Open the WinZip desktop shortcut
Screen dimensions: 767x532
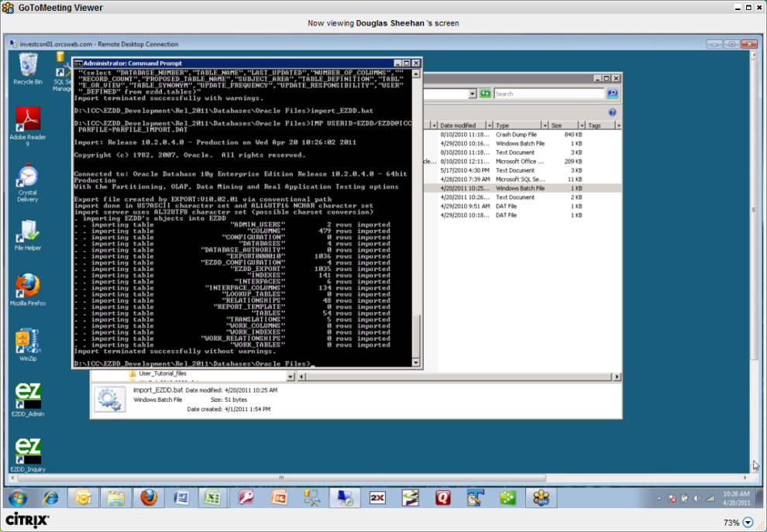[28, 342]
